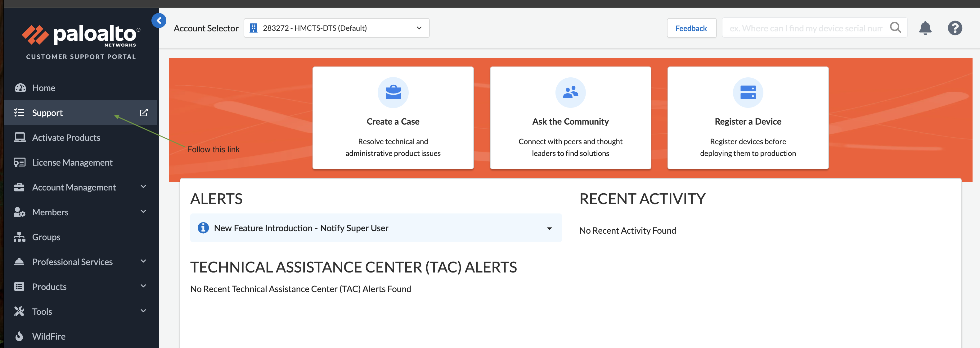This screenshot has height=348, width=980.
Task: Open License Management menu item
Action: click(81, 163)
